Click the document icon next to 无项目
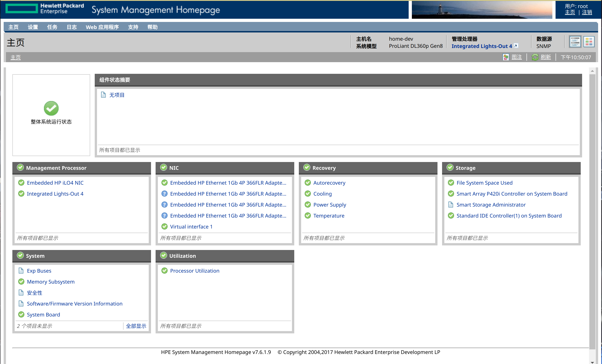The width and height of the screenshot is (602, 364). click(x=103, y=95)
